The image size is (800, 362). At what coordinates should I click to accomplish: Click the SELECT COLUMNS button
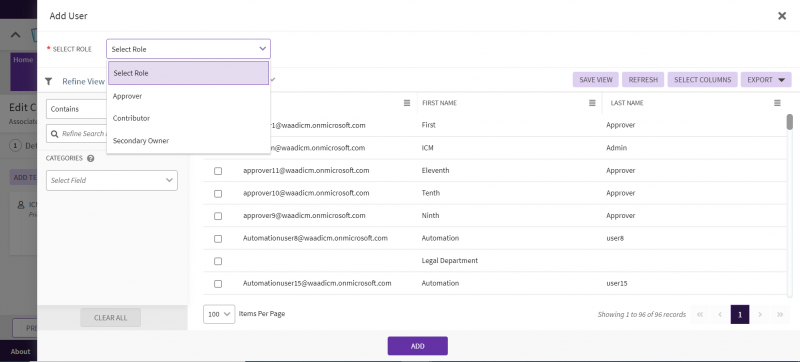click(703, 80)
